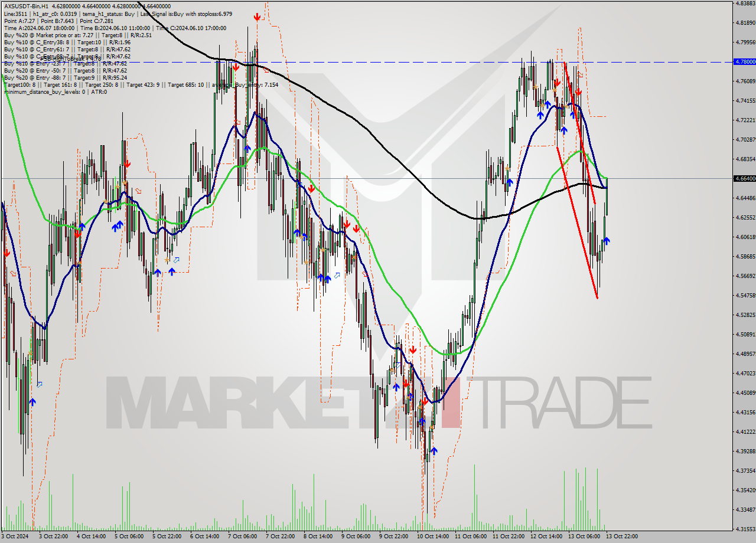Viewport: 756px width, 543px height.
Task: Click the 4.76089 price axis label
Action: (x=745, y=81)
